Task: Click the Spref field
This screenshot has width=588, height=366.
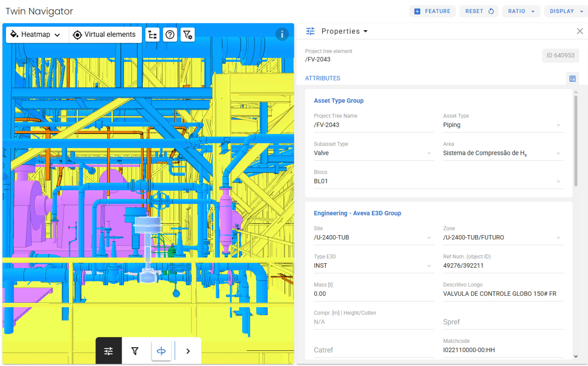Action: click(x=503, y=322)
